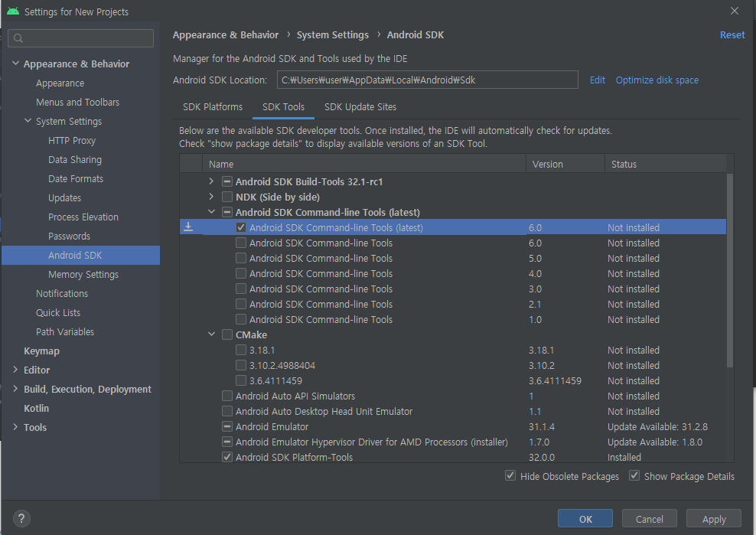Screen dimensions: 756x535
Task: Open Passwords settings page
Action: click(69, 236)
